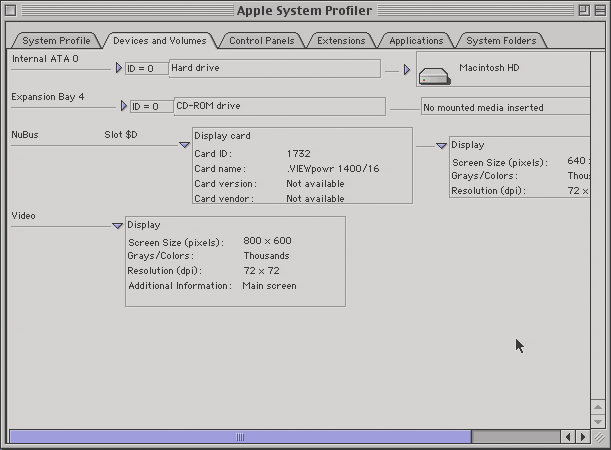Click the horizontal scrollbar track right of thumb
Image resolution: width=611 pixels, height=450 pixels.
(516, 437)
